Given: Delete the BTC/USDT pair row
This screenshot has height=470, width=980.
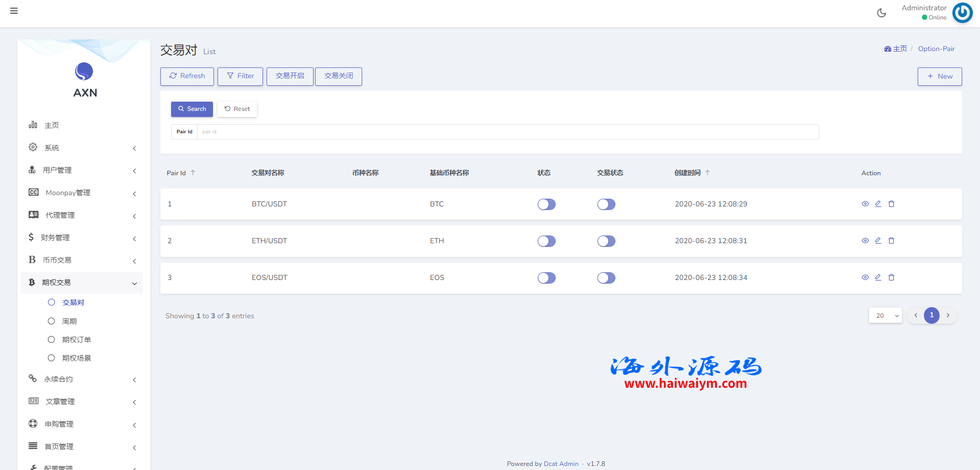Looking at the screenshot, I should click(x=891, y=204).
